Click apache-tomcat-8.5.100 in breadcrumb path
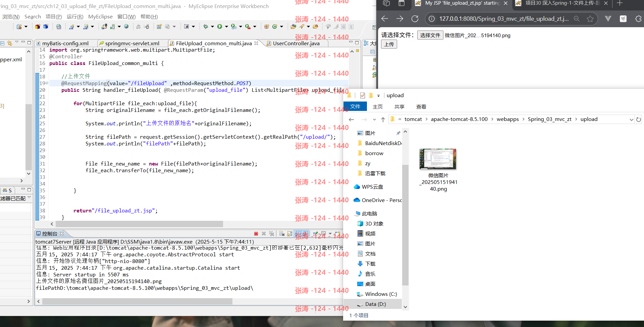The width and height of the screenshot is (644, 327). coord(459,119)
